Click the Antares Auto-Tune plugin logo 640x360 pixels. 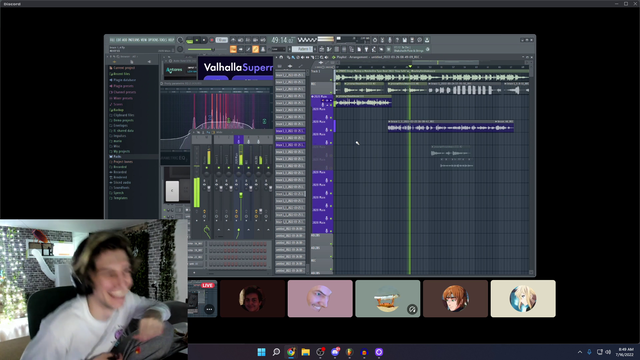174,70
